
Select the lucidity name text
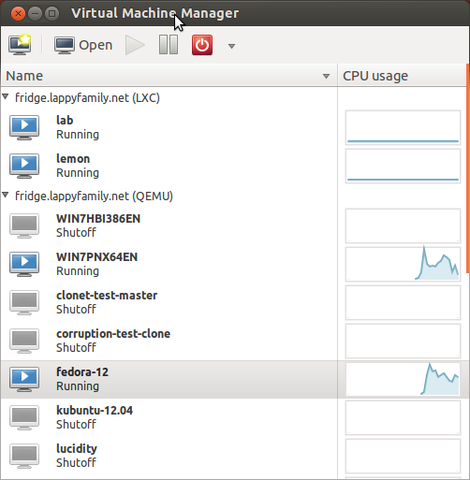[77, 449]
